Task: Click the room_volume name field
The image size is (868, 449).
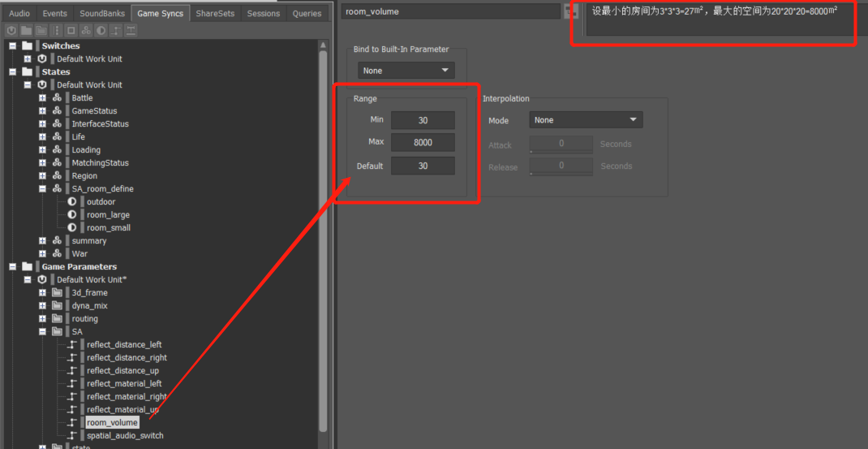Action: pos(450,11)
